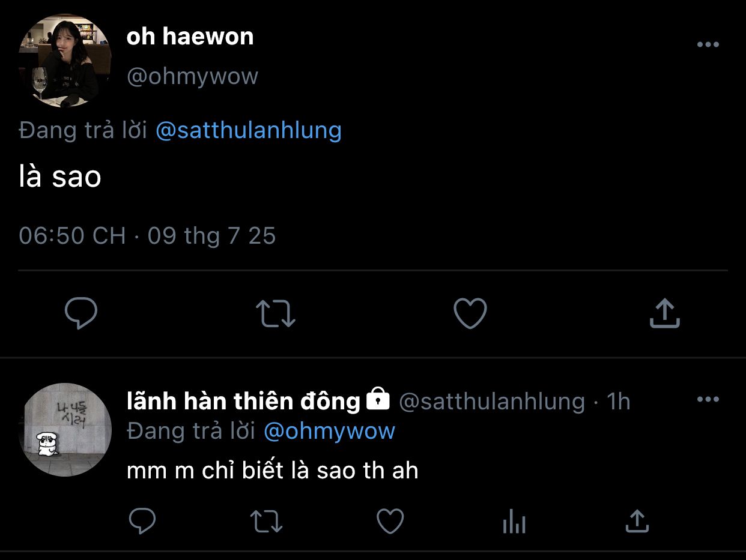Viewport: 746px width, 560px height.
Task: Open more options for oh haewon's tweet
Action: 708,45
